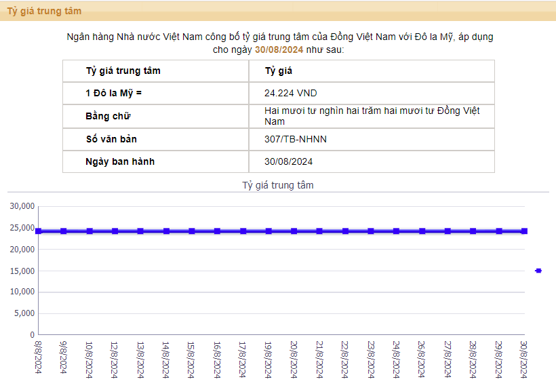Screen dimensions: 556x392
Task: Click the 'Tỷ giá' column header
Action: click(x=279, y=71)
